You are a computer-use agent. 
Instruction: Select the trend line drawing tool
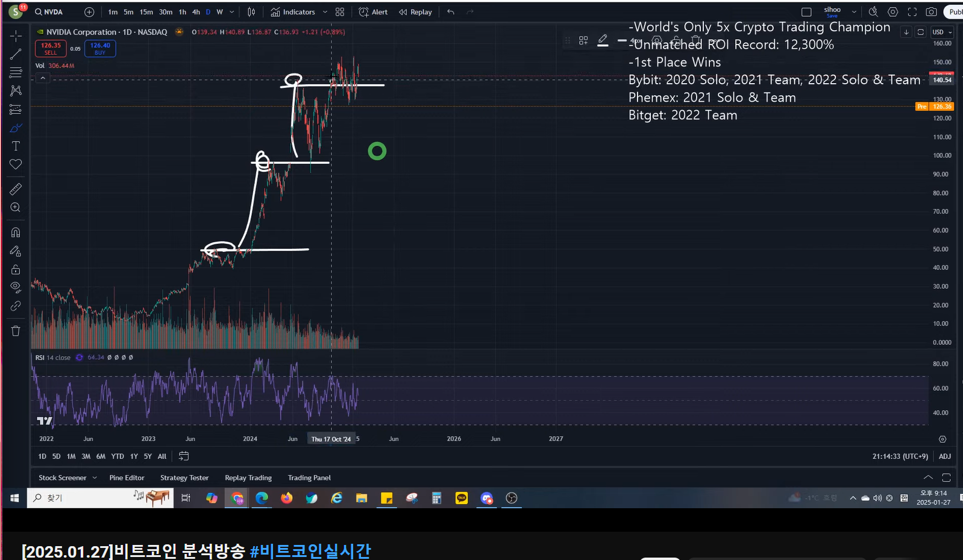16,54
